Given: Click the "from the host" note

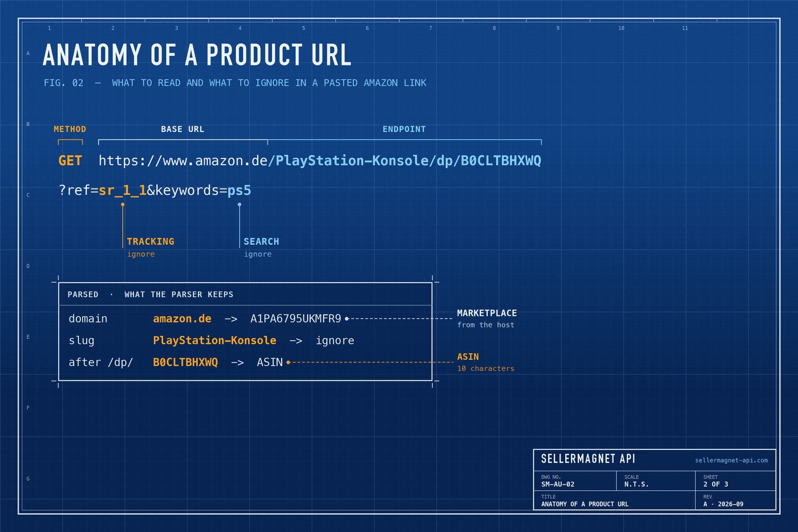Looking at the screenshot, I should click(486, 325).
